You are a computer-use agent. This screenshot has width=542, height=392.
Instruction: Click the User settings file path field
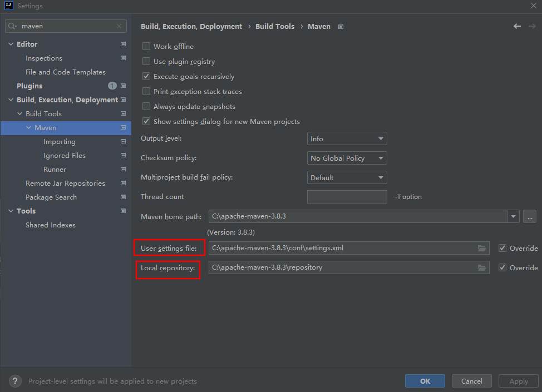pyautogui.click(x=349, y=248)
